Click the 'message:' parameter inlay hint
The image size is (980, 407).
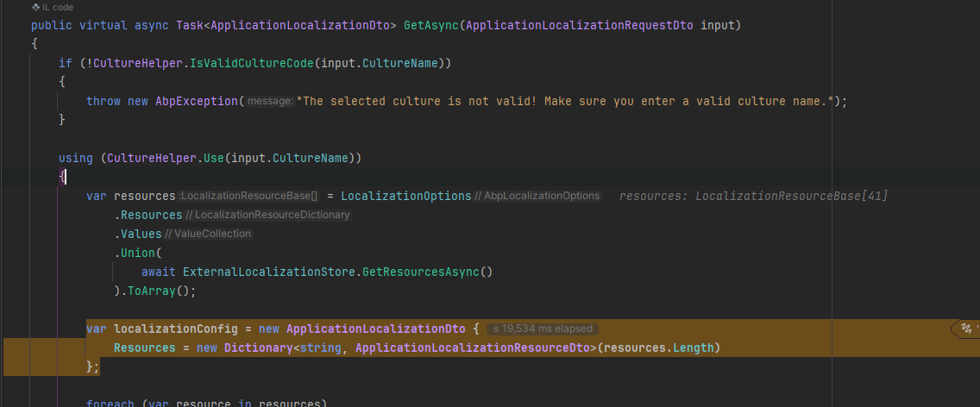point(269,102)
